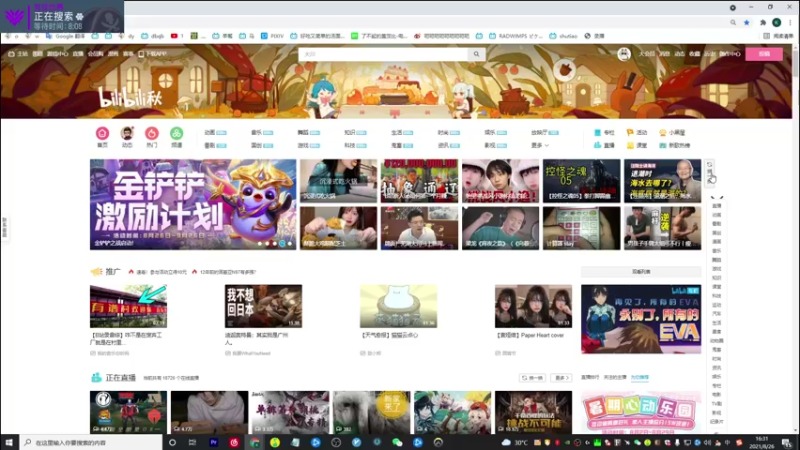Click the search magnifier button in bilibili header
Image resolution: width=800 pixels, height=450 pixels.
tap(477, 54)
